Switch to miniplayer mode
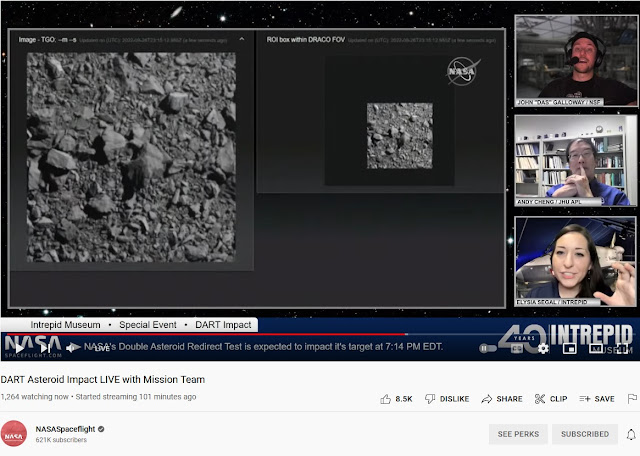The width and height of the screenshot is (640, 456). pyautogui.click(x=569, y=348)
